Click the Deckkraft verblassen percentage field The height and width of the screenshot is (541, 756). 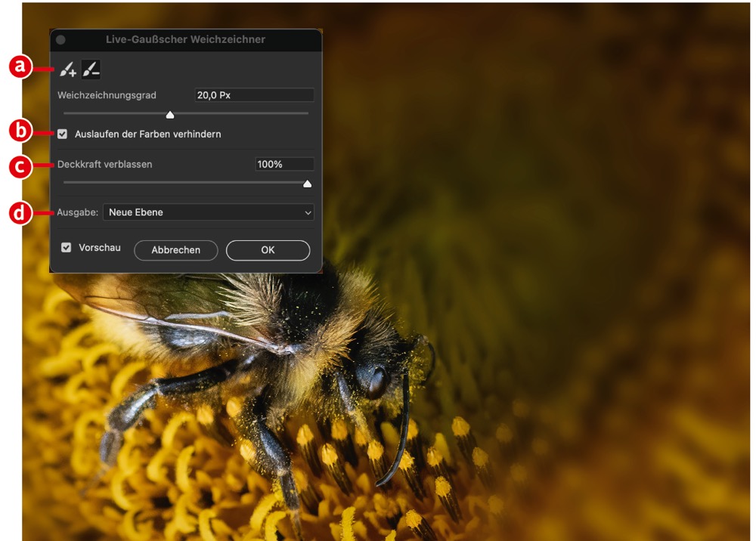point(284,164)
